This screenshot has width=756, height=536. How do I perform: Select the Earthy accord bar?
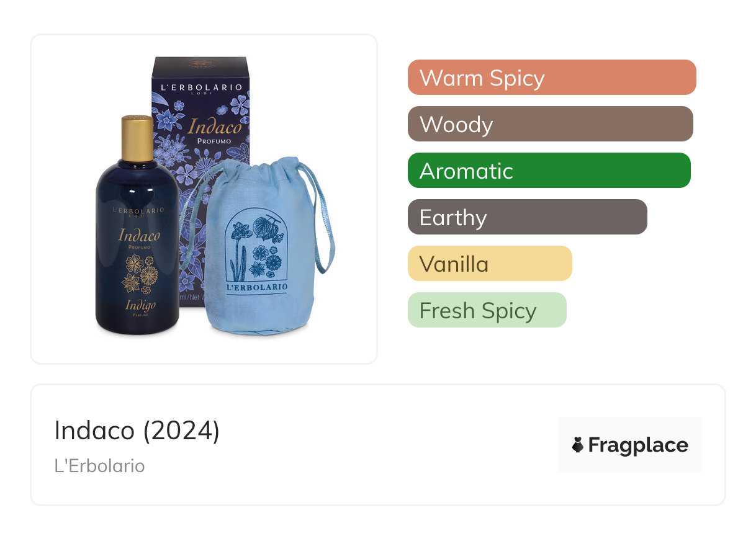tap(527, 217)
